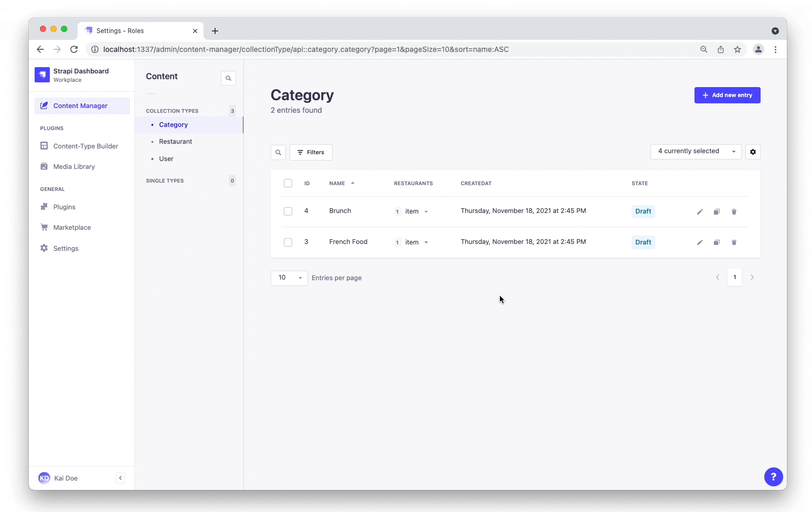Select the edit pencil icon for Brunch
This screenshot has height=512, width=812.
click(700, 211)
